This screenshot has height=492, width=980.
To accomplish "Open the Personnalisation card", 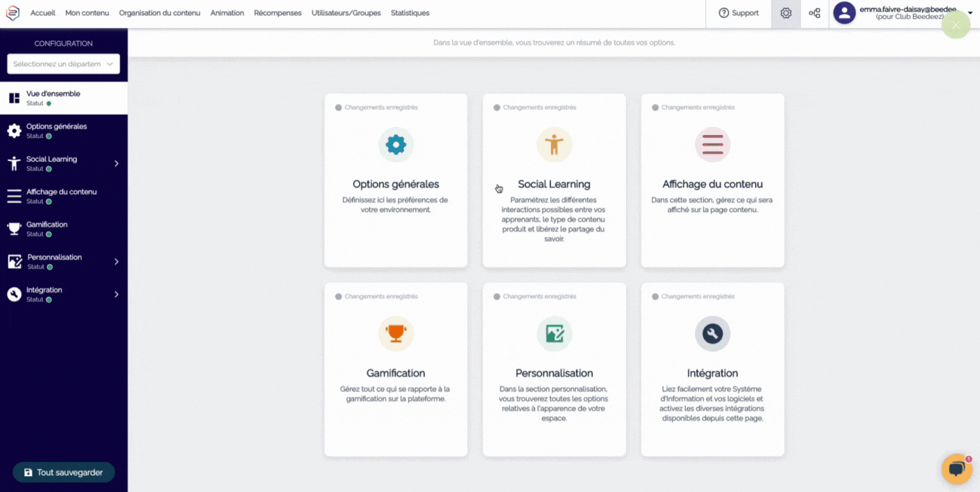I will coord(554,369).
